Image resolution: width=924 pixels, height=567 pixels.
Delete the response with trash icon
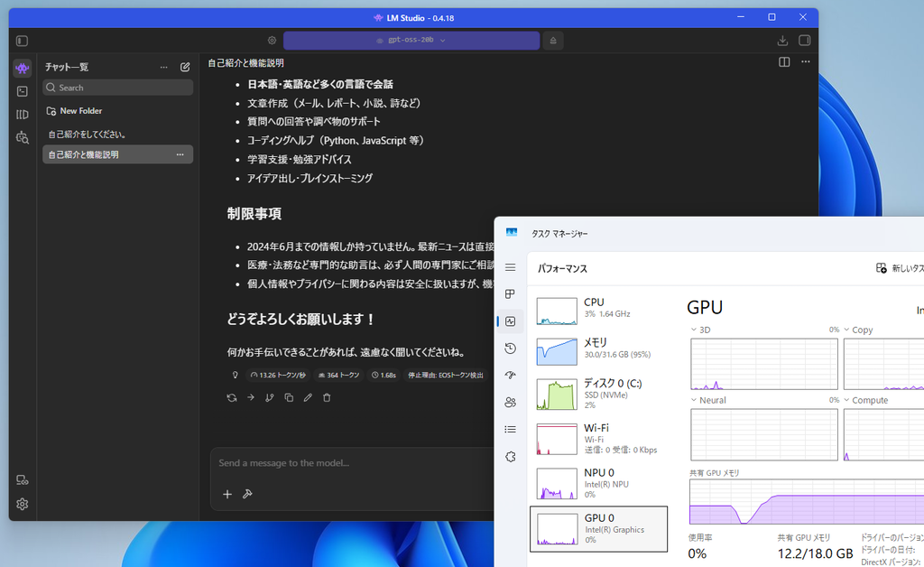[x=327, y=398]
